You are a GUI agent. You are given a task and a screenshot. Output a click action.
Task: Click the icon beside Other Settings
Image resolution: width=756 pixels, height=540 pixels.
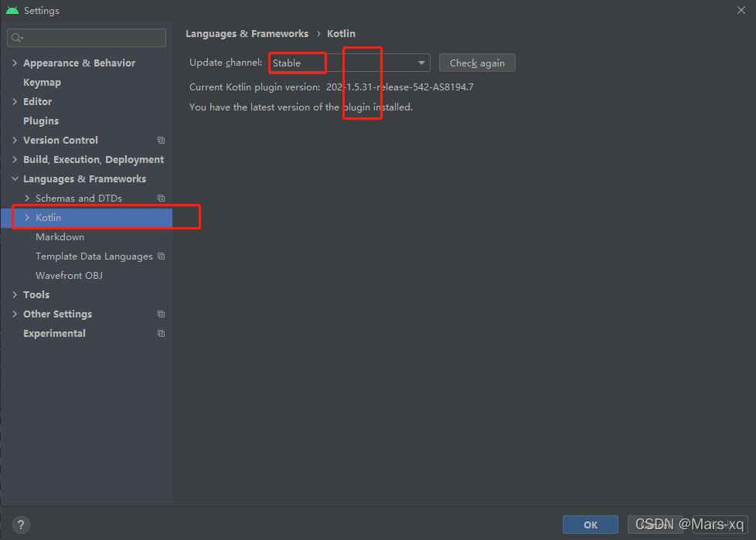161,314
